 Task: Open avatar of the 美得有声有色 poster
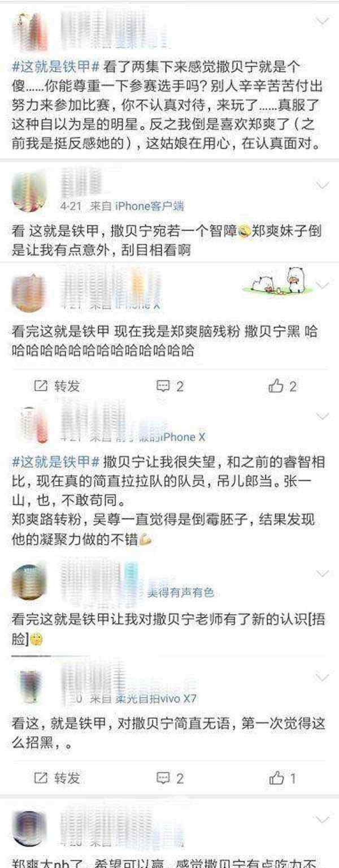point(29,581)
